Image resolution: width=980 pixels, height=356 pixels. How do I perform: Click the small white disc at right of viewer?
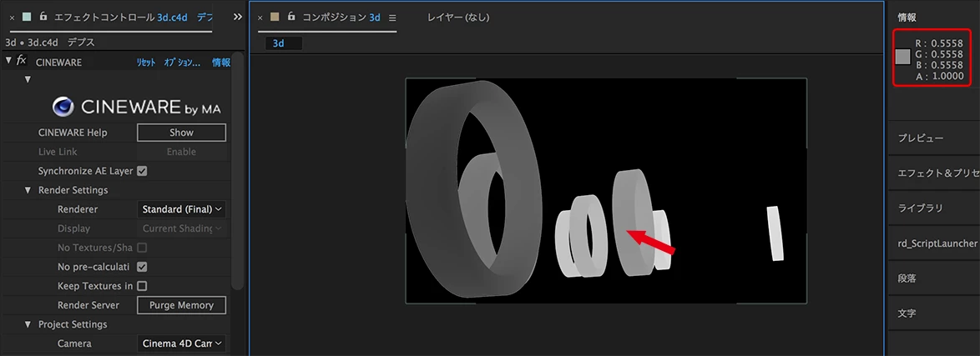(775, 233)
